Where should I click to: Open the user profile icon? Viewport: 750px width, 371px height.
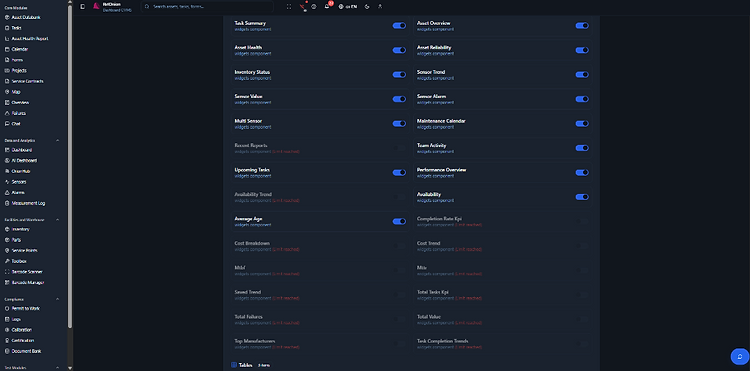380,7
